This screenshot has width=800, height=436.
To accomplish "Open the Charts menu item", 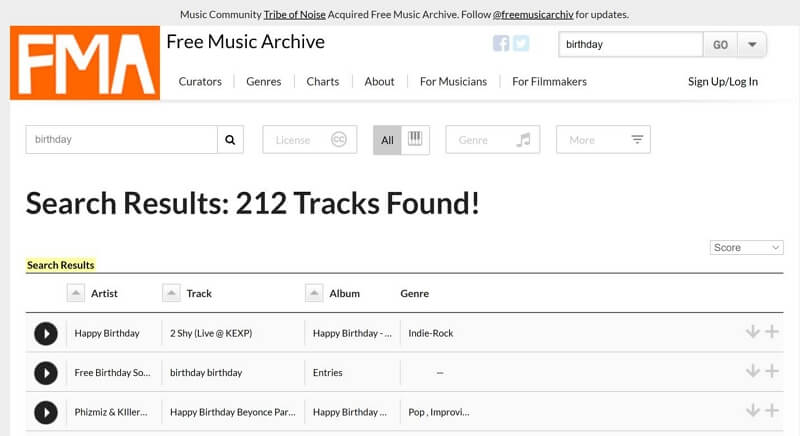I will tap(322, 82).
